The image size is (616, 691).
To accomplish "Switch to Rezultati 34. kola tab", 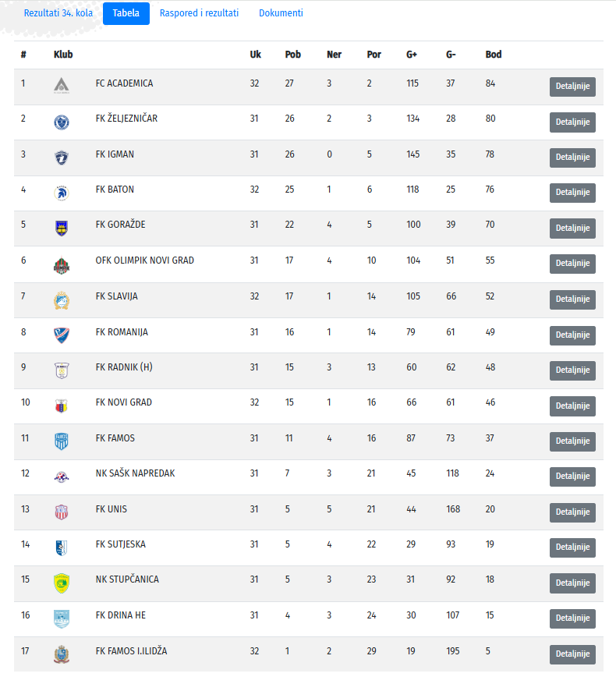I will pos(58,13).
